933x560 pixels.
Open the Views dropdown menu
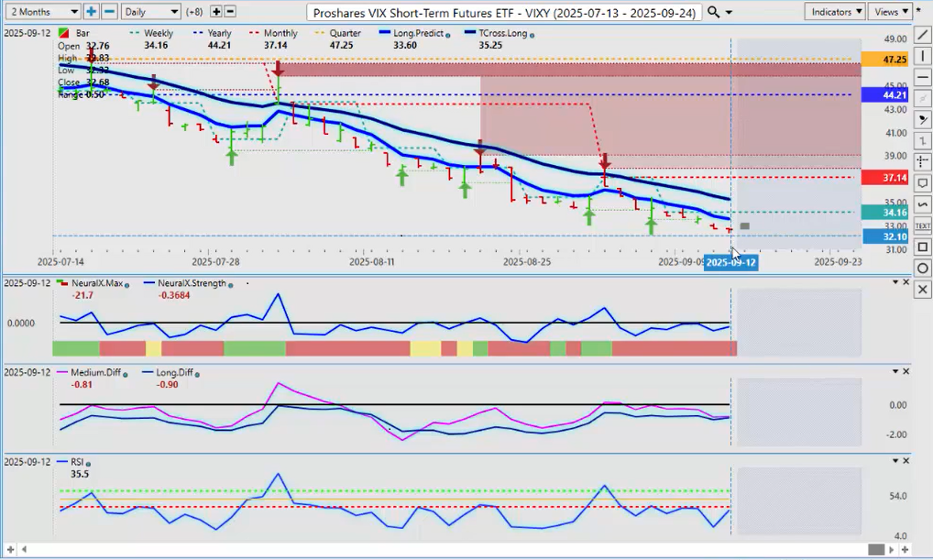point(890,11)
